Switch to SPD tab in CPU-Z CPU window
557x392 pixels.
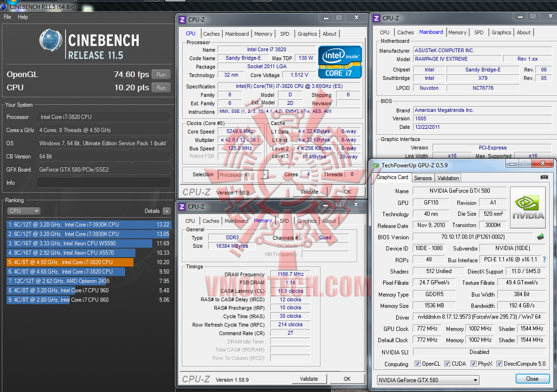point(284,34)
